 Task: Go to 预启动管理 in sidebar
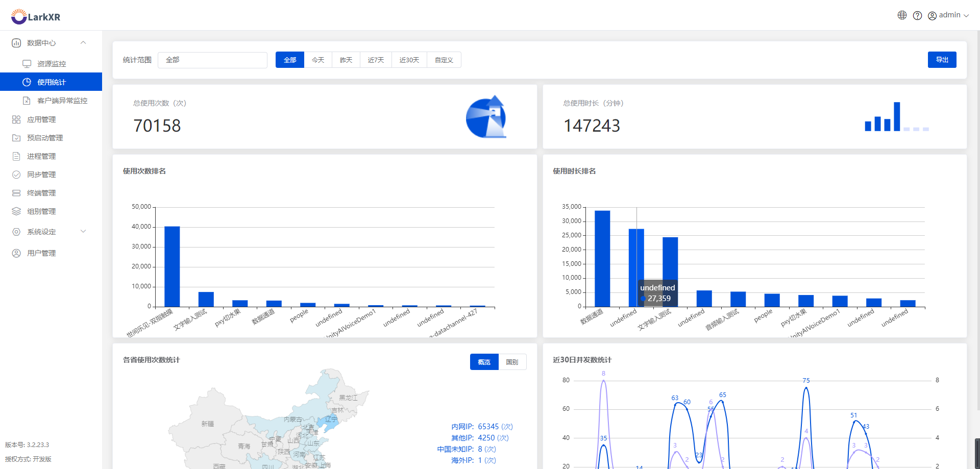click(x=45, y=138)
